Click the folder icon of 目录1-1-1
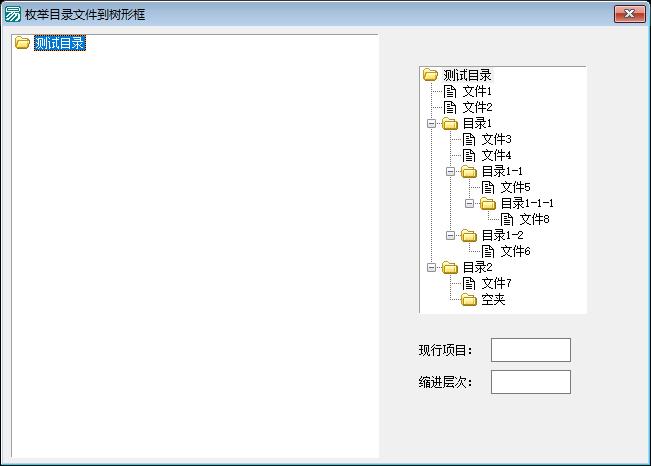 click(488, 203)
